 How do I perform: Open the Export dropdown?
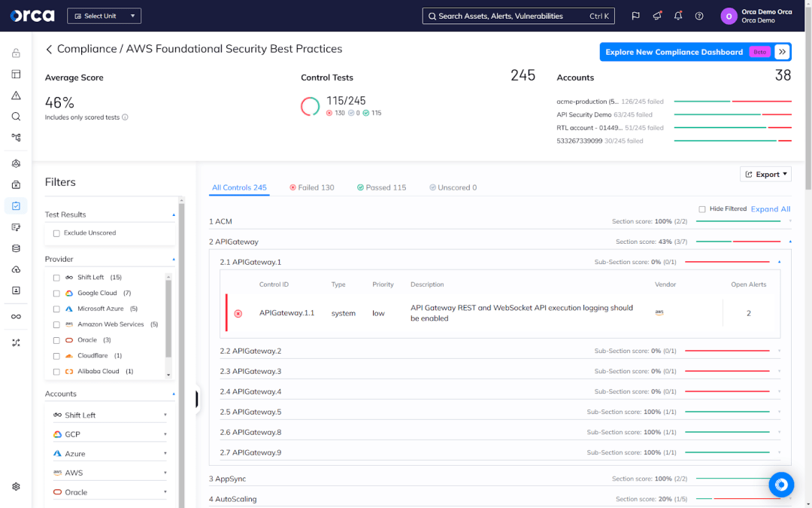(765, 174)
